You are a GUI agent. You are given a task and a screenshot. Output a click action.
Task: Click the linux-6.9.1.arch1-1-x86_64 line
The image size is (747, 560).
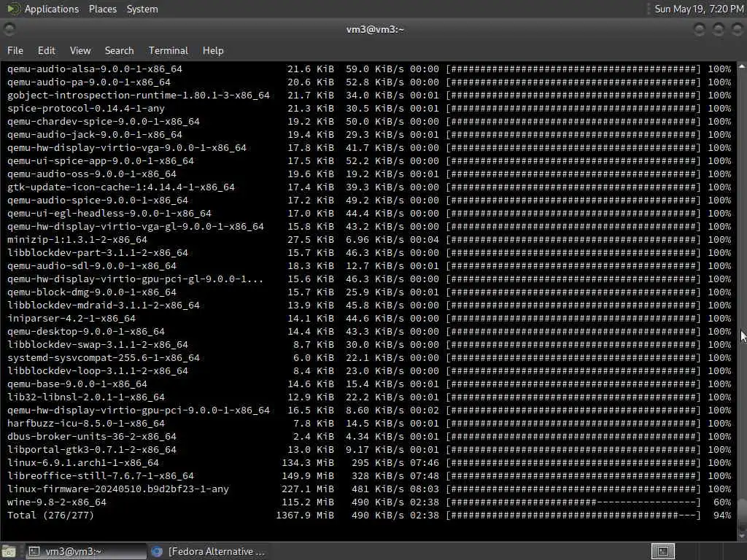coord(369,463)
